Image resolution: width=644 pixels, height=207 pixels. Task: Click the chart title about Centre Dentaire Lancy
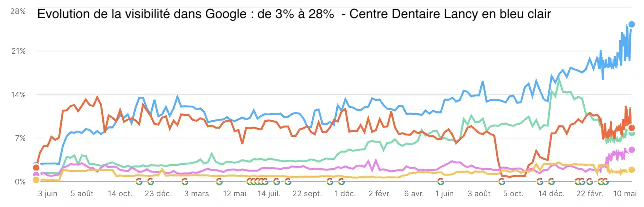click(x=294, y=14)
